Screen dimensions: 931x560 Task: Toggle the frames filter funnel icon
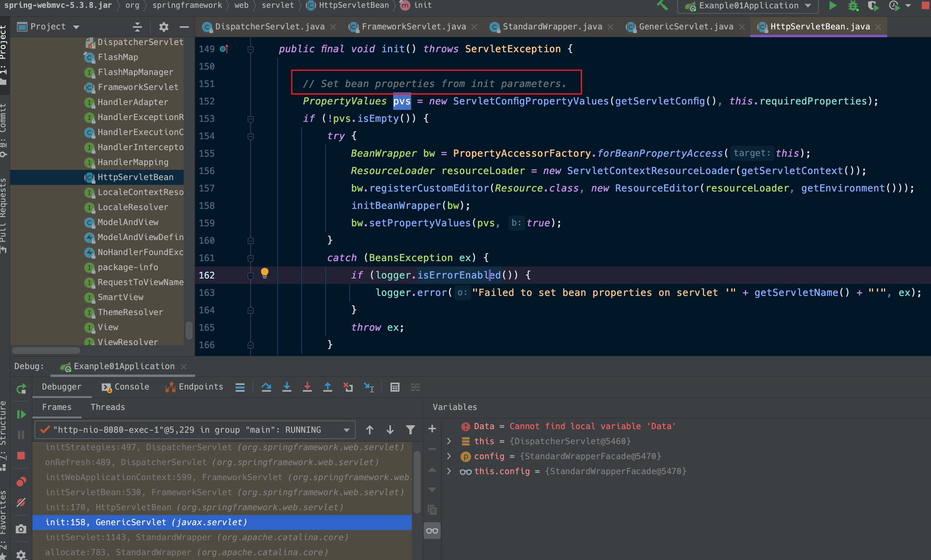coord(410,429)
